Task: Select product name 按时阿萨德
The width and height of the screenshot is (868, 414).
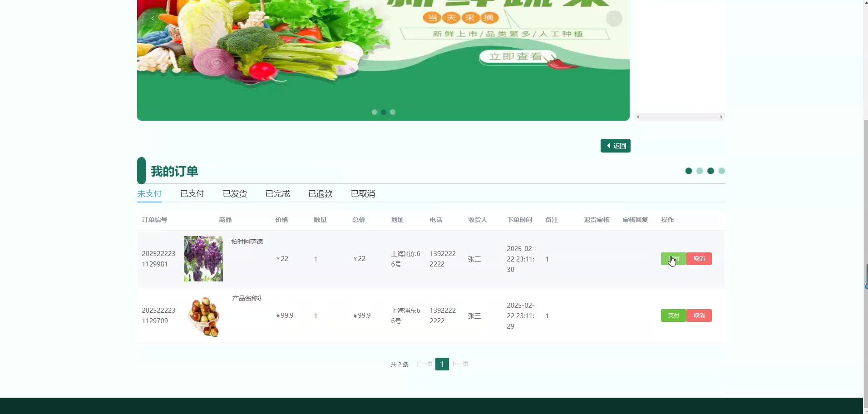Action: pos(247,241)
